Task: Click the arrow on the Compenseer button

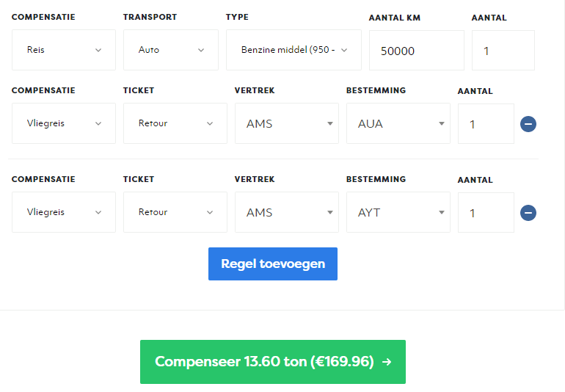Action: [x=387, y=362]
